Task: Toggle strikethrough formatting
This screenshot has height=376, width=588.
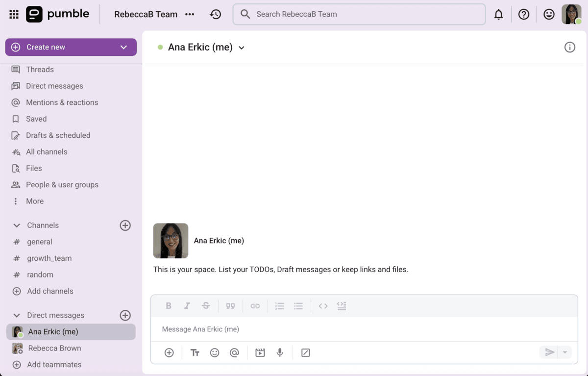Action: coord(206,306)
